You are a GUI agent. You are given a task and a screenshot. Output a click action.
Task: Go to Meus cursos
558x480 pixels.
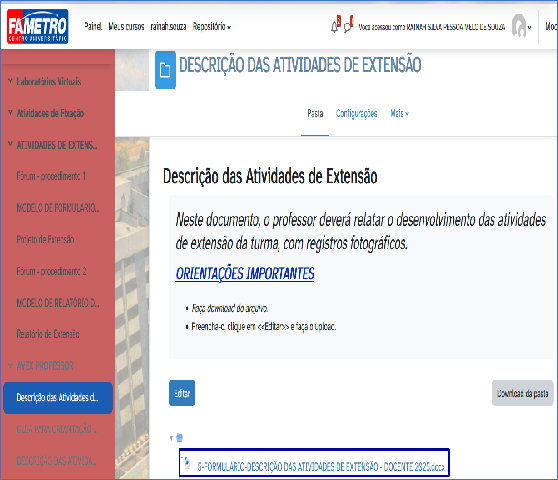click(x=126, y=26)
